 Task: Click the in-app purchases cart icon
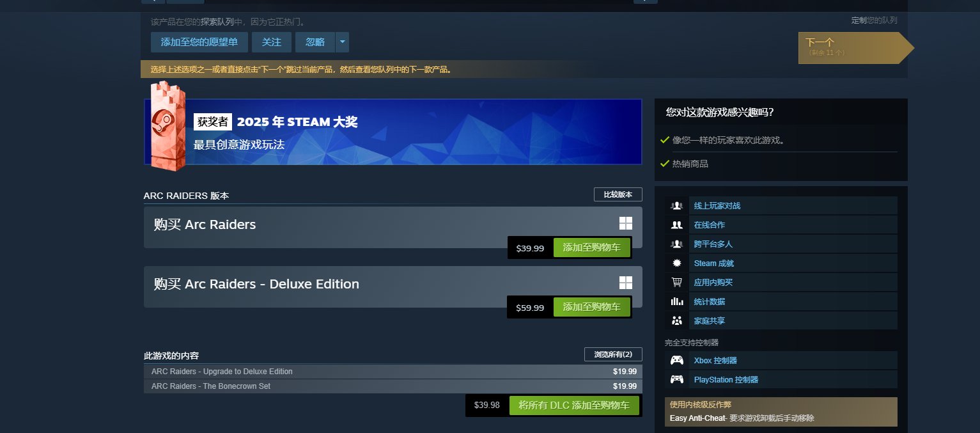click(x=676, y=283)
